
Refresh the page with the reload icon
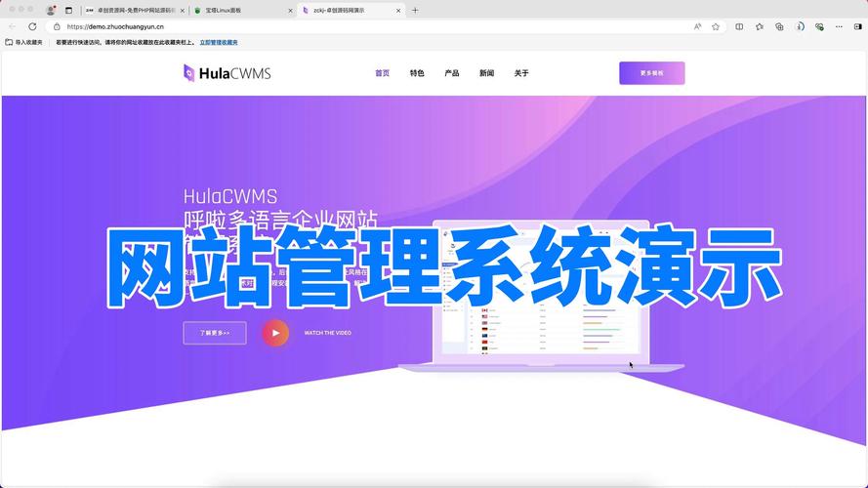[32, 26]
